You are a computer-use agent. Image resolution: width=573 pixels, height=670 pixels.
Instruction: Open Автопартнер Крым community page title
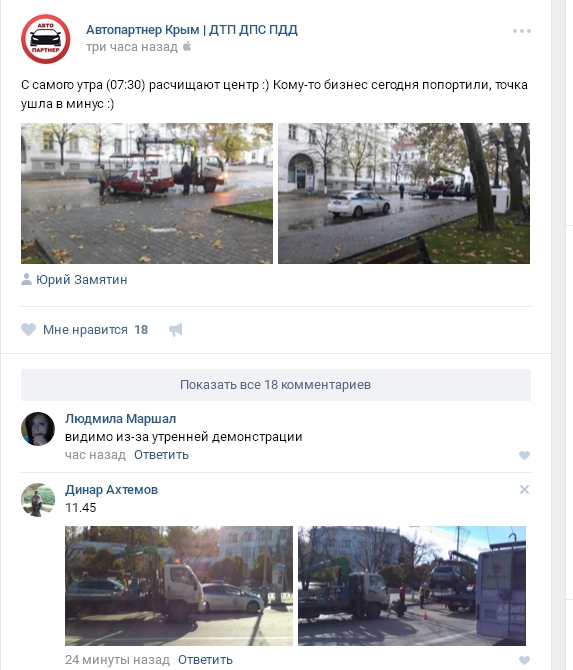(192, 29)
